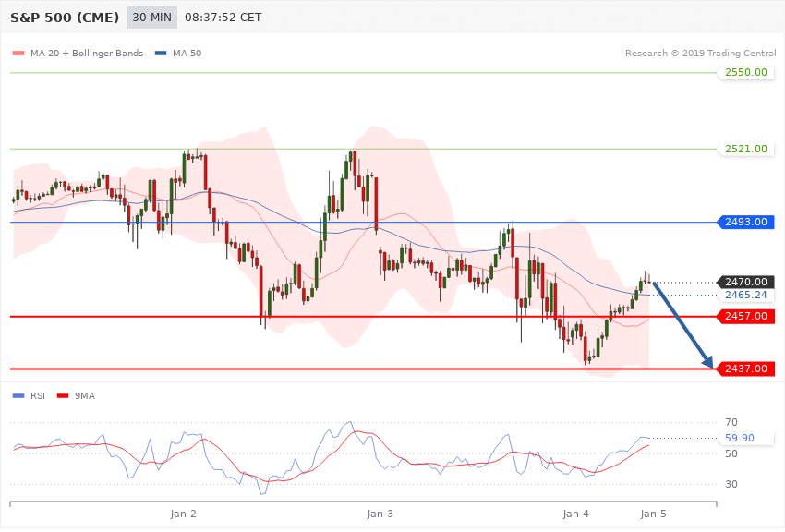
Task: Click the Research © 2019 Trading Central text
Action: coord(700,53)
